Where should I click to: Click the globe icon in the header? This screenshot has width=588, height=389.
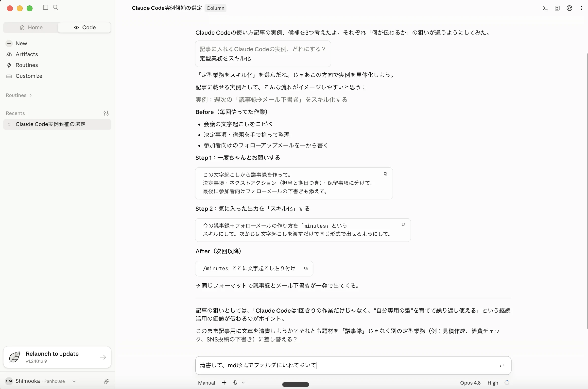tap(569, 8)
